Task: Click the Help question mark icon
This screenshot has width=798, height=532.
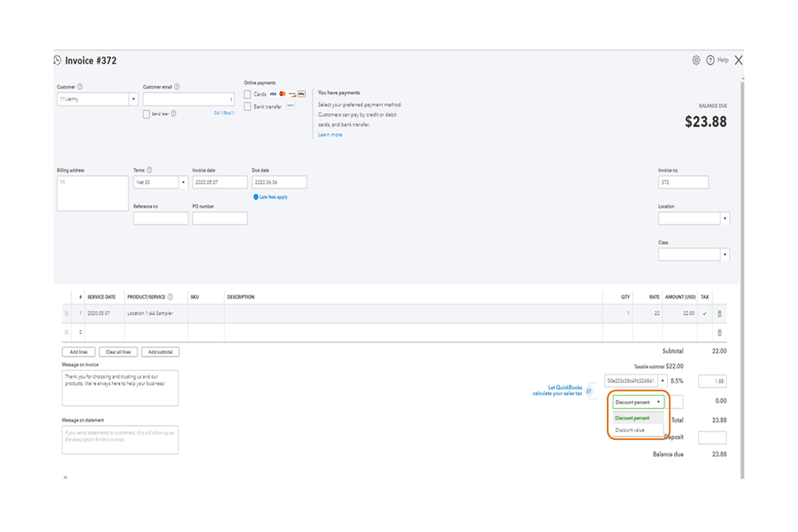Action: (710, 61)
